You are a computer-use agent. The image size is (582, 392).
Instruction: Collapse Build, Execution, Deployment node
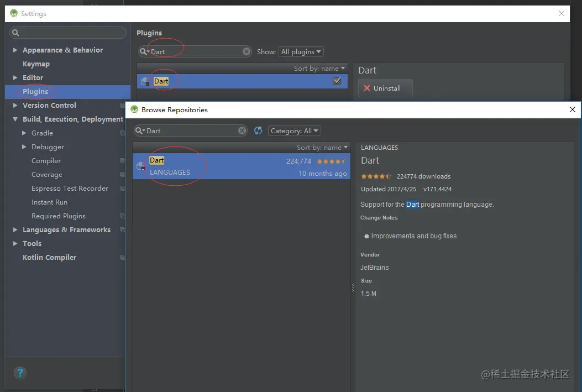[x=15, y=119]
